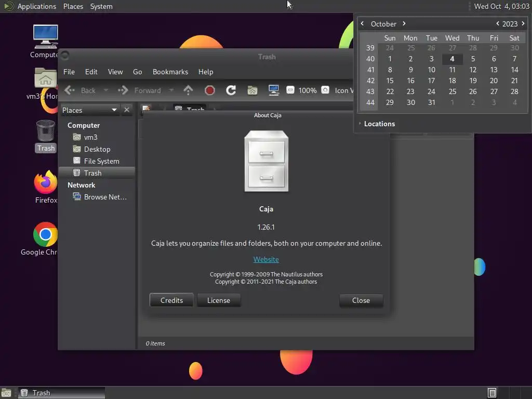Toggle the location edit pencil button
The width and height of the screenshot is (532, 399).
coord(146,108)
